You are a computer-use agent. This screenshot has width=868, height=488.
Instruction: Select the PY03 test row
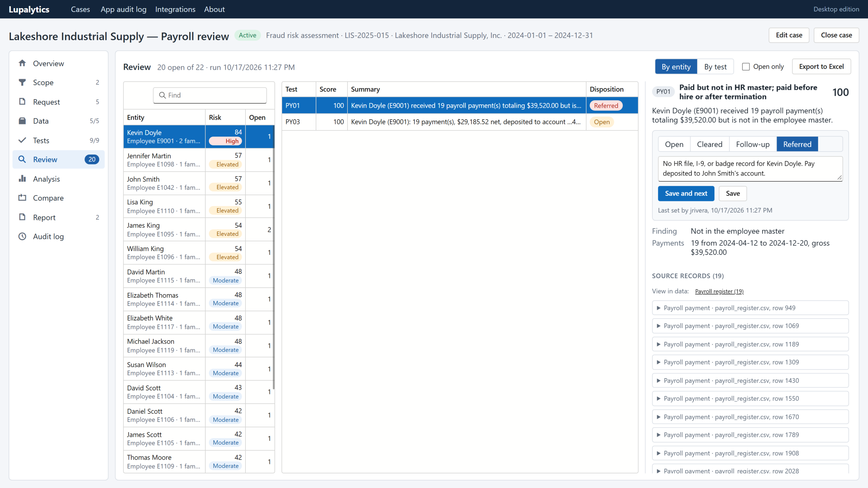[x=460, y=122]
